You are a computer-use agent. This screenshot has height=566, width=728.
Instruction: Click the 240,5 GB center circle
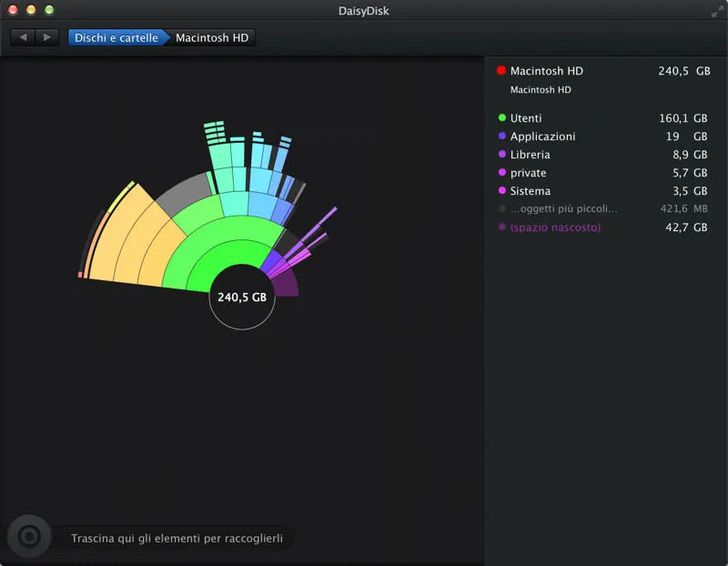[x=241, y=296]
